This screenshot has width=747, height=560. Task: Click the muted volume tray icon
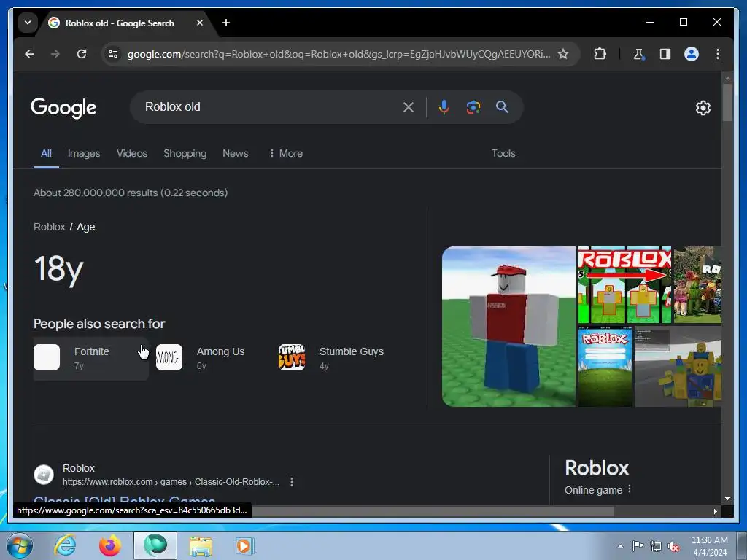pos(673,547)
